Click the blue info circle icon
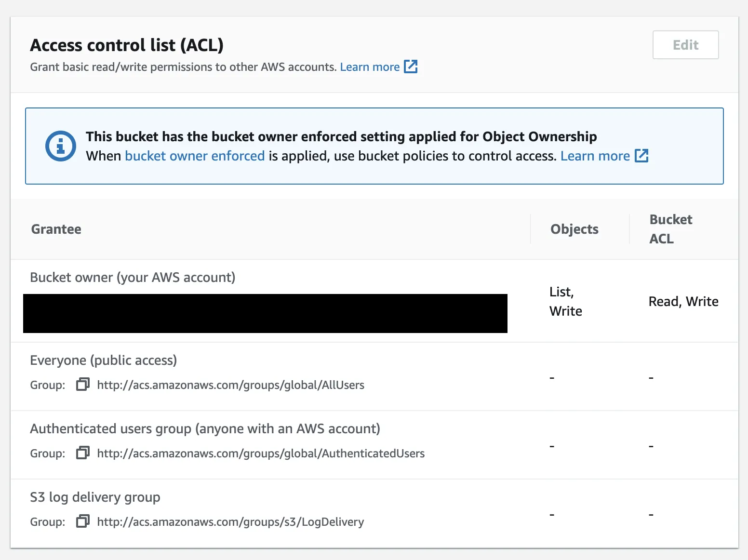The height and width of the screenshot is (560, 748). [61, 146]
